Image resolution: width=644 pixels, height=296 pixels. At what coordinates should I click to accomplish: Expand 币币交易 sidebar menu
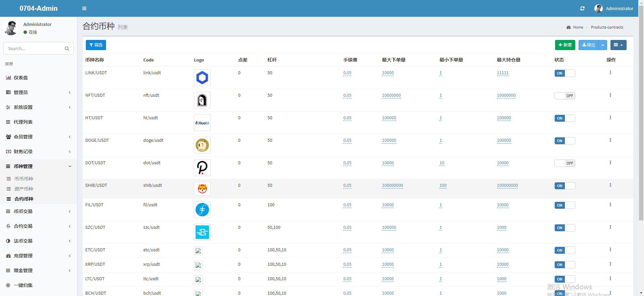[x=39, y=211]
